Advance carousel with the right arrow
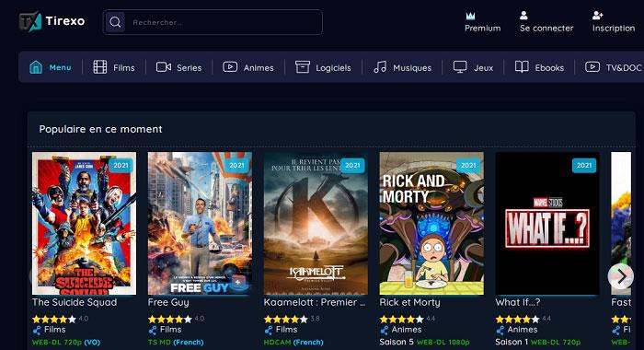 point(621,276)
